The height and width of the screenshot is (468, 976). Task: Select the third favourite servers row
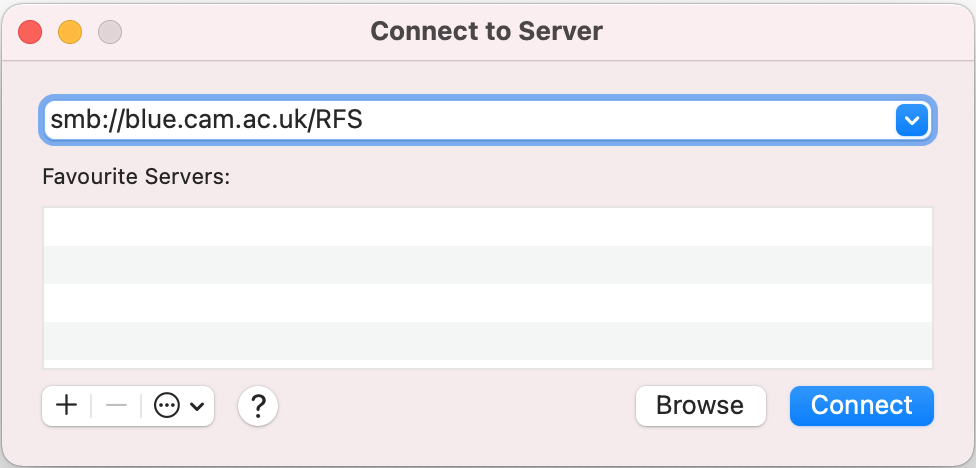tap(488, 303)
